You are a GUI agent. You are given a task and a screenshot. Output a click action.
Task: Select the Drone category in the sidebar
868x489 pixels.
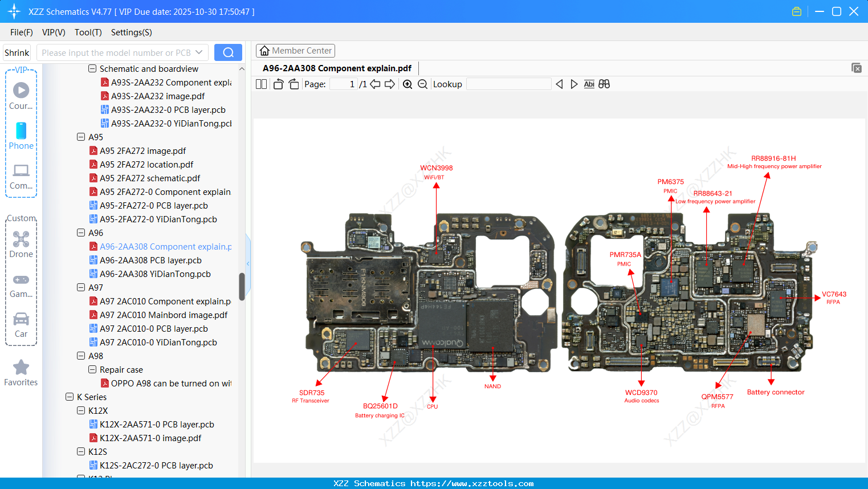[21, 244]
